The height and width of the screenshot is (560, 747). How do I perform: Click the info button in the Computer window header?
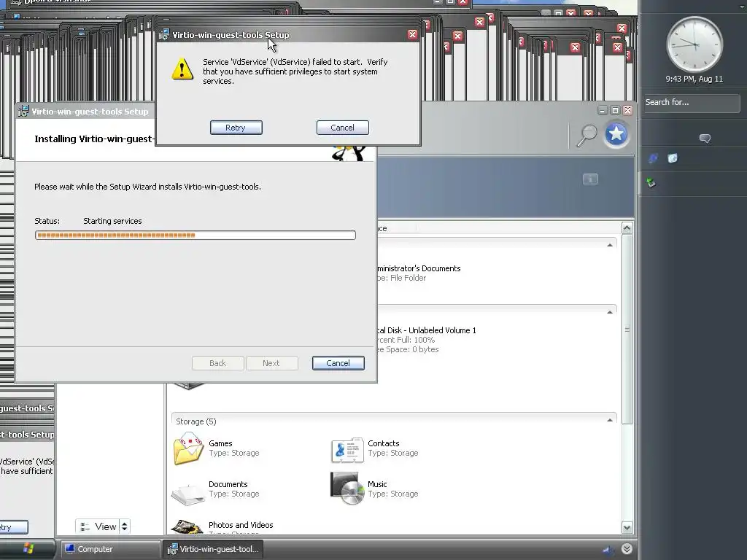coord(590,179)
